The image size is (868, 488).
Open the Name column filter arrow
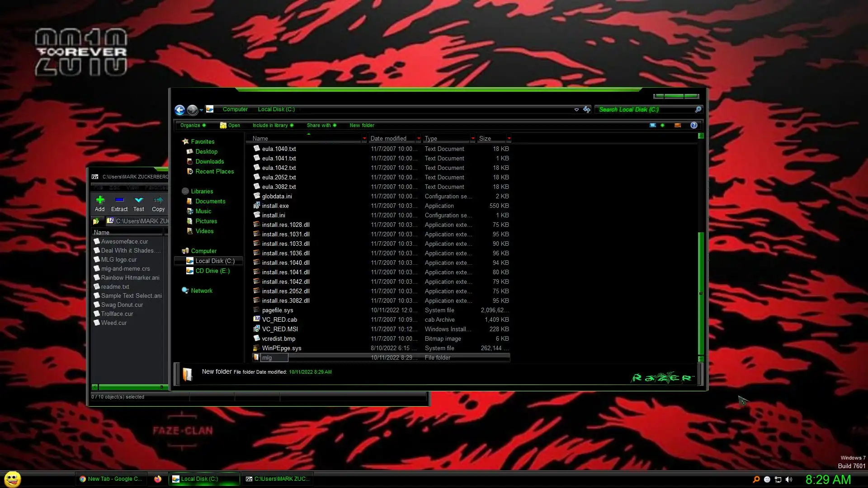coord(364,138)
